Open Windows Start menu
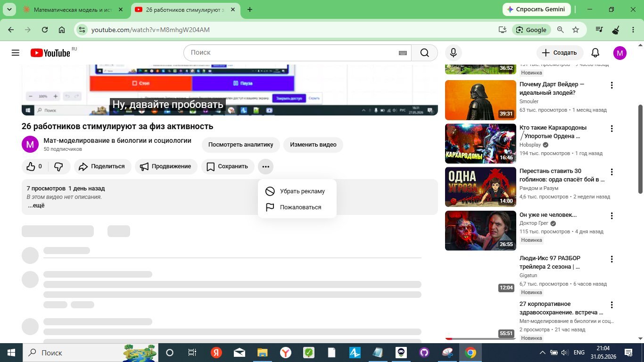 click(11, 353)
